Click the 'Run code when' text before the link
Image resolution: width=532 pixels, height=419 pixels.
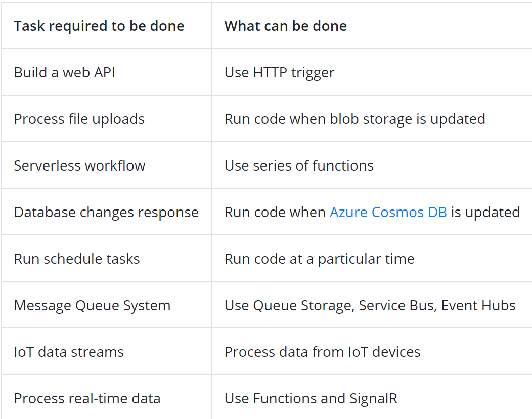(x=275, y=212)
